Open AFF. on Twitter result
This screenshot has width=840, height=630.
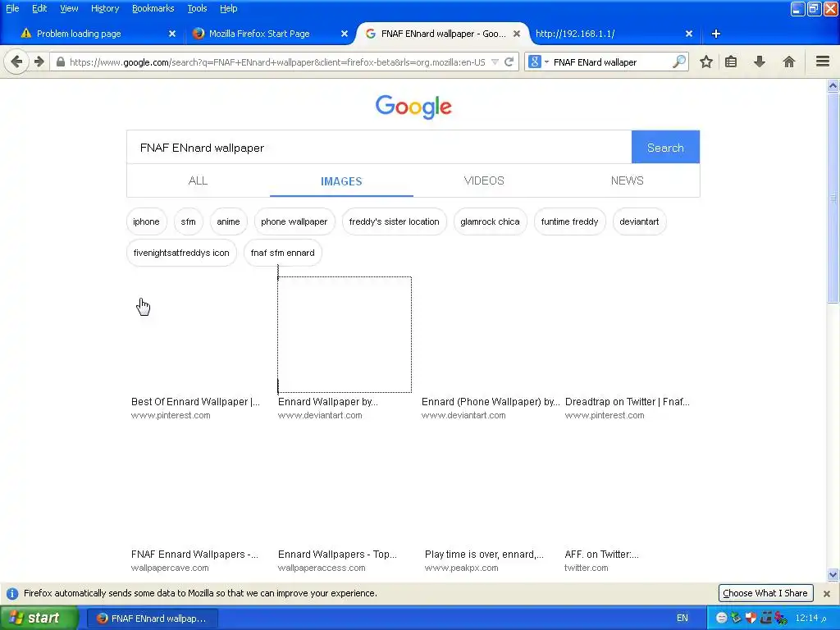pos(601,555)
